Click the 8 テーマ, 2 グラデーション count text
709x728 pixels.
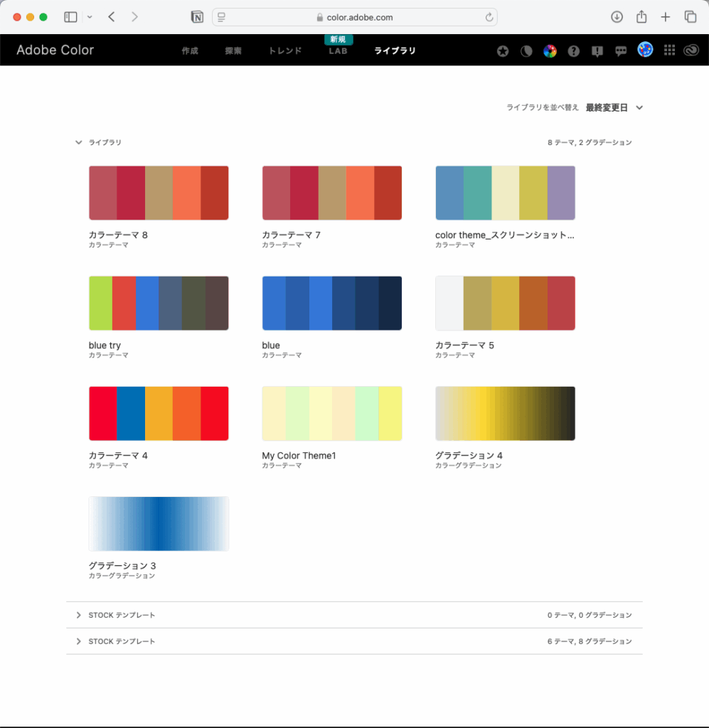(590, 142)
